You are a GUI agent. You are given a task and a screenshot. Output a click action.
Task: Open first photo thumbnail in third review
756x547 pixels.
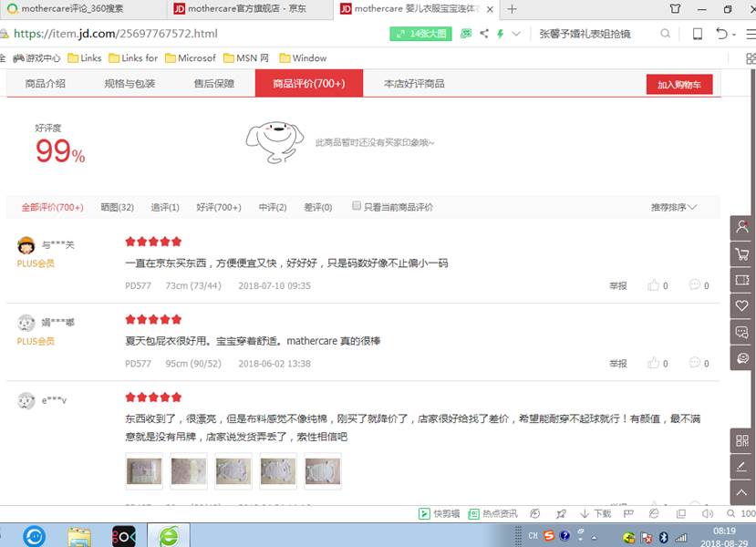(x=142, y=471)
